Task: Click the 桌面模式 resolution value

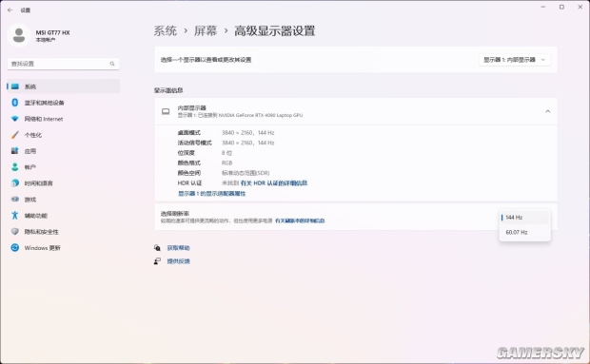Action: coord(248,133)
